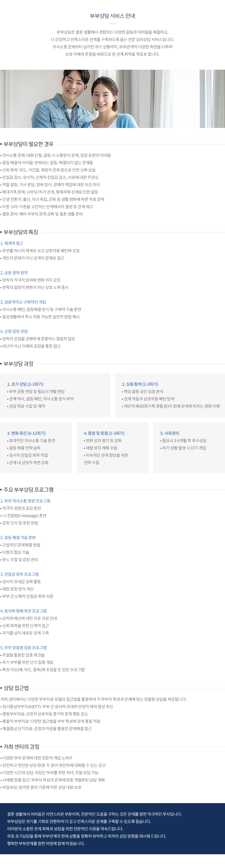
Task: Click the '부부상담 과정' section heading
Action: [18, 363]
